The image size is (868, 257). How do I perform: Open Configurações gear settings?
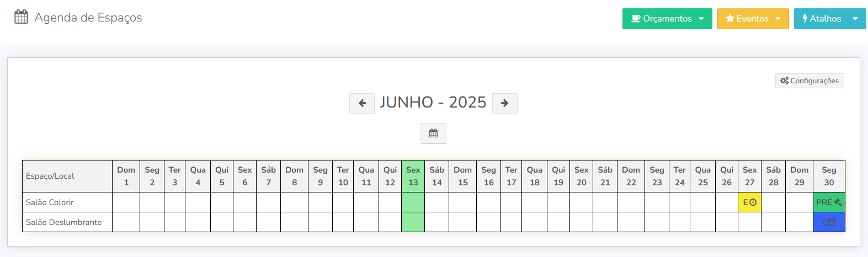pos(810,81)
